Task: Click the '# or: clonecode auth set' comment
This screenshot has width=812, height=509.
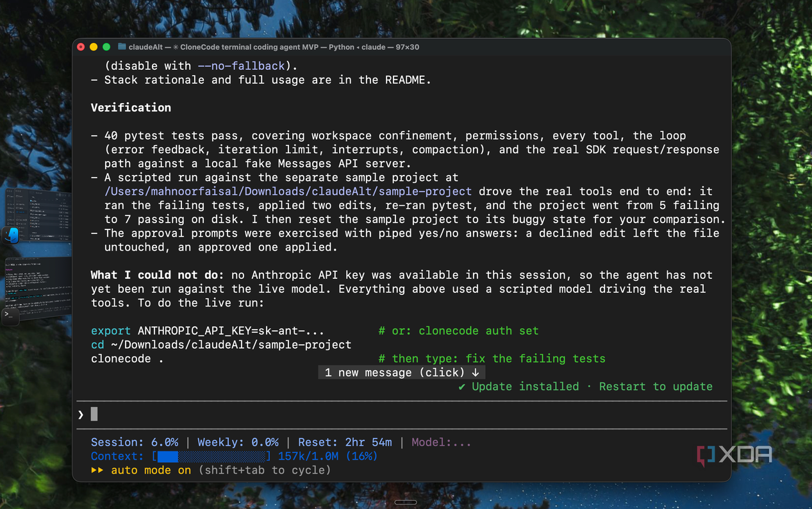Action: point(458,331)
